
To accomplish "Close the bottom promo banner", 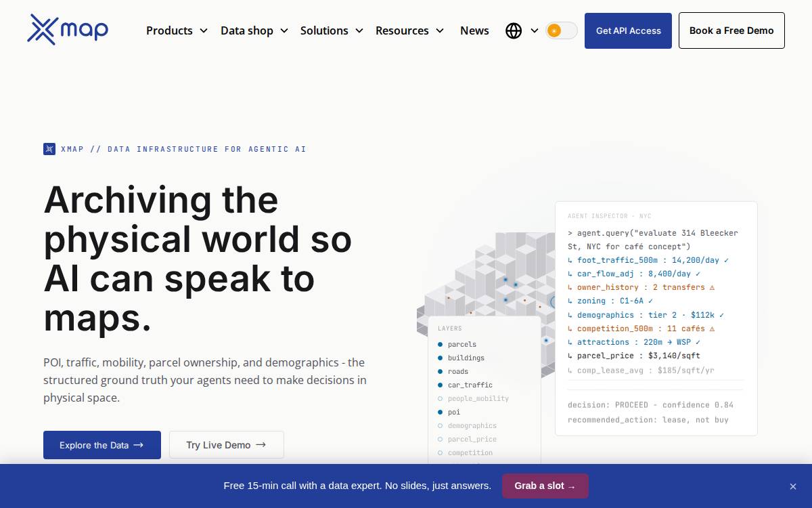I will click(x=793, y=486).
